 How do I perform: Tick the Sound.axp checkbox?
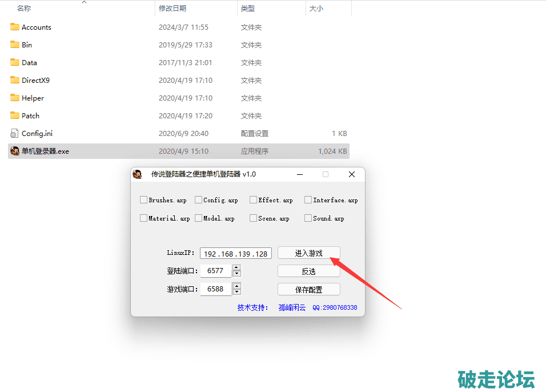[x=308, y=218]
